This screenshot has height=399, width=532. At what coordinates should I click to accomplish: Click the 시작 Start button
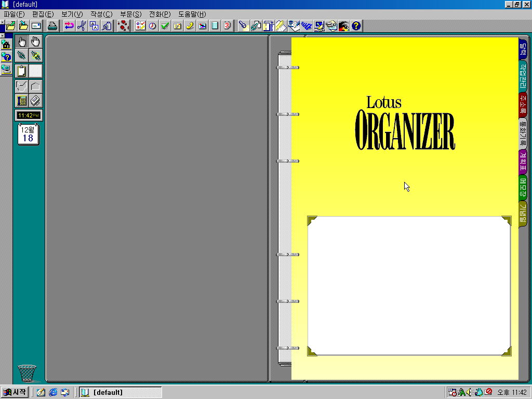pyautogui.click(x=15, y=392)
